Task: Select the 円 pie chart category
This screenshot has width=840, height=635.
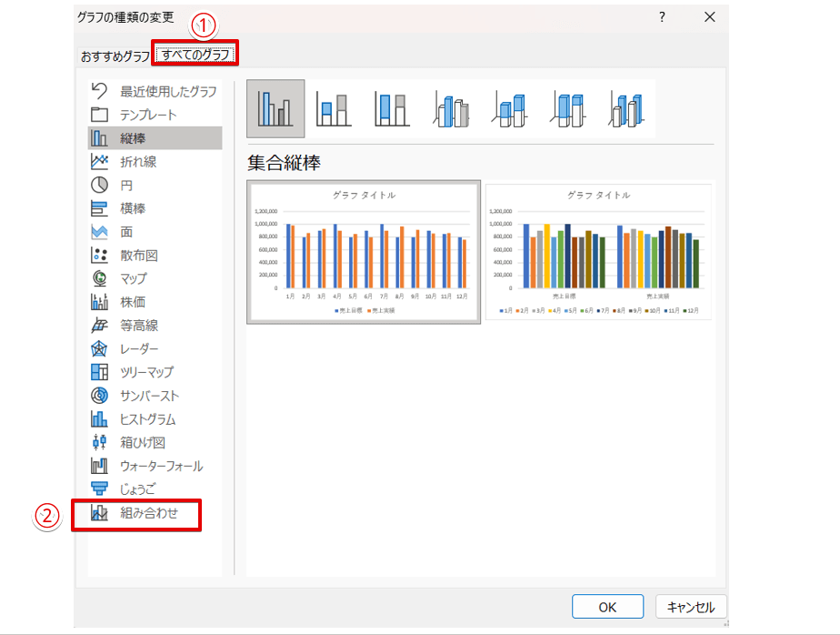Action: tap(126, 185)
